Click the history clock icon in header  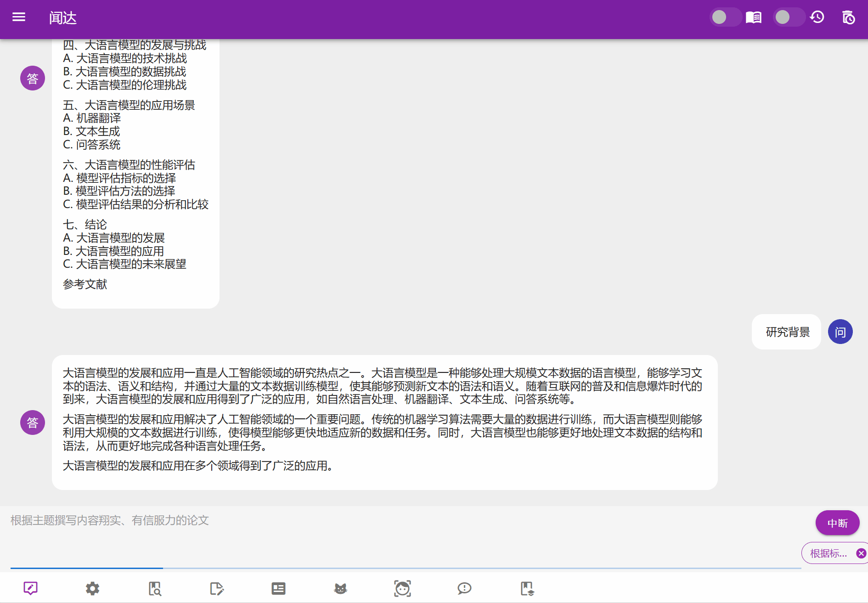[817, 17]
